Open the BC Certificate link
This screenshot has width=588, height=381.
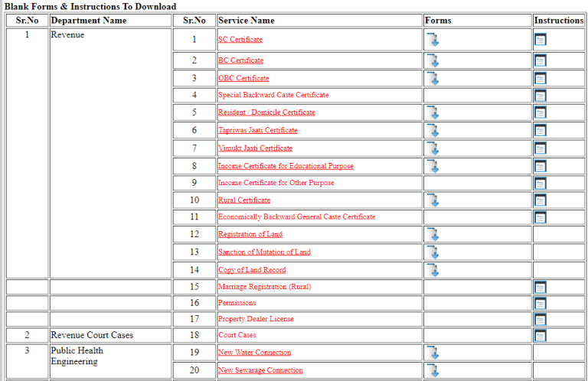(240, 60)
